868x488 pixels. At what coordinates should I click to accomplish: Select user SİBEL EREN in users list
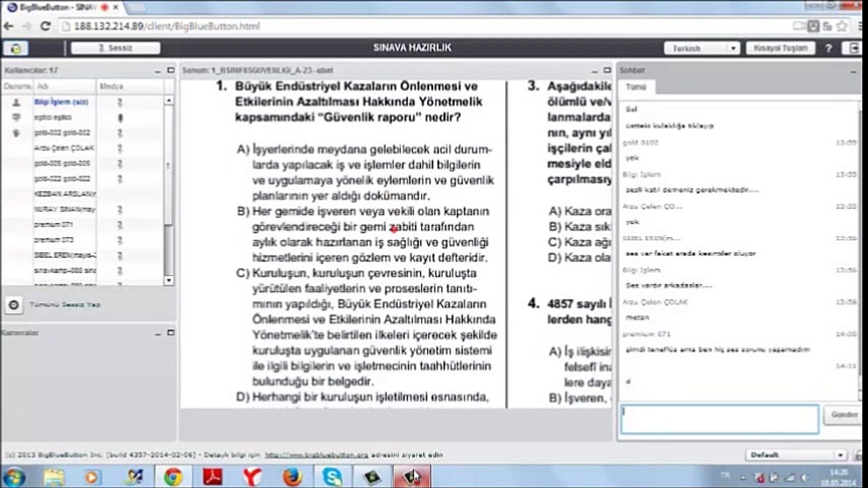64,256
